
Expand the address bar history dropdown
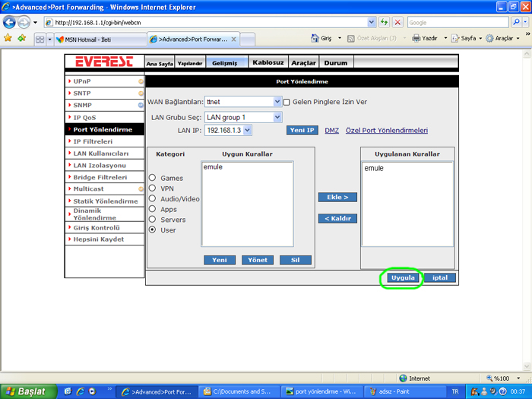tap(371, 22)
